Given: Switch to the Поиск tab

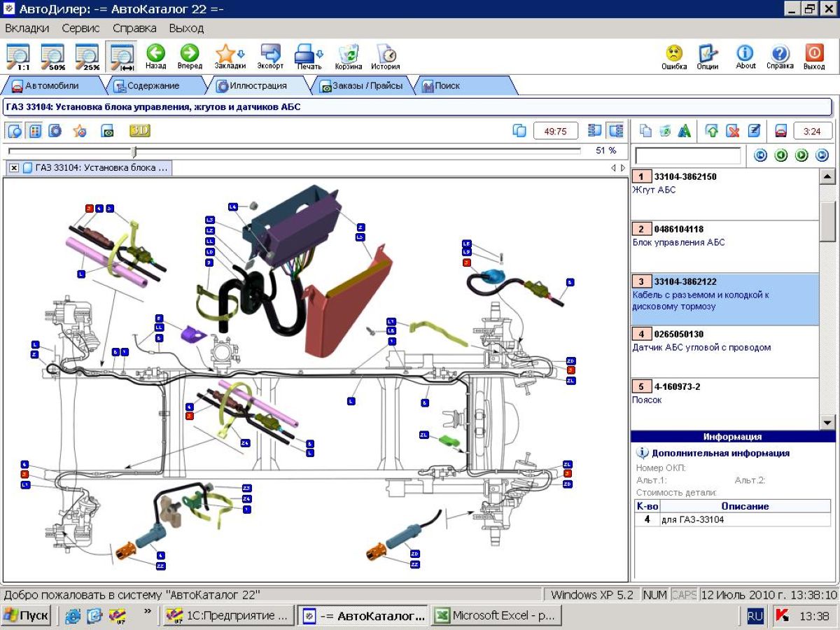Looking at the screenshot, I should click(x=463, y=86).
